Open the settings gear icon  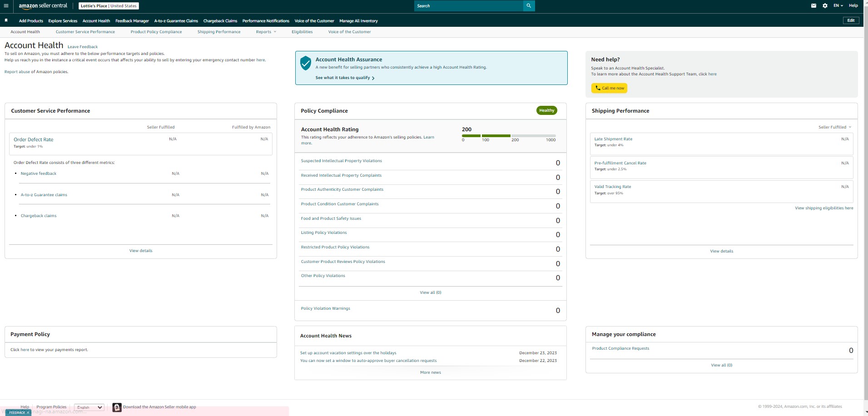tap(825, 6)
